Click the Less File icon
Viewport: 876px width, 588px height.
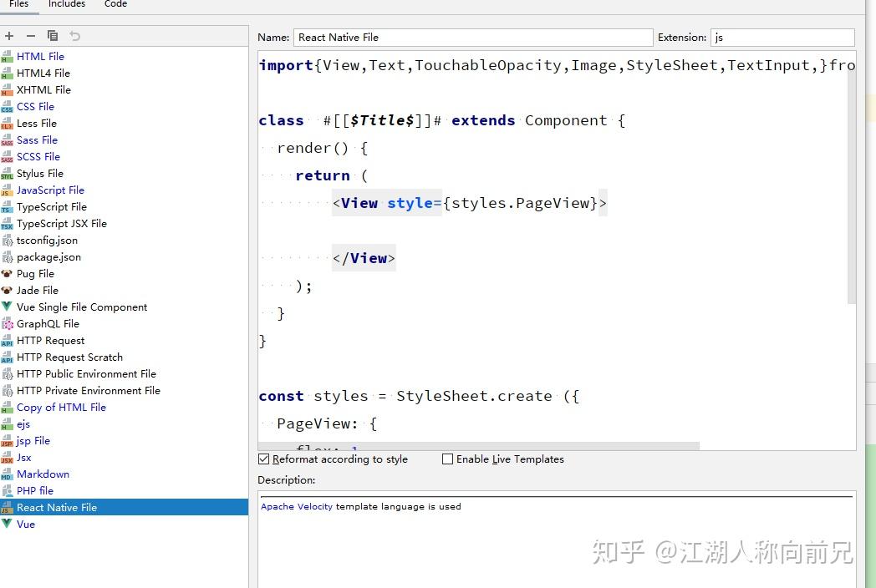[x=7, y=124]
